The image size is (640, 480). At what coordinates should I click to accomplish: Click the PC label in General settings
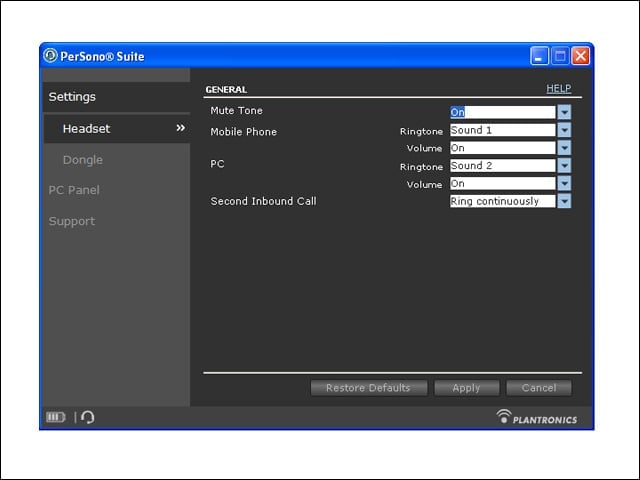(x=217, y=164)
